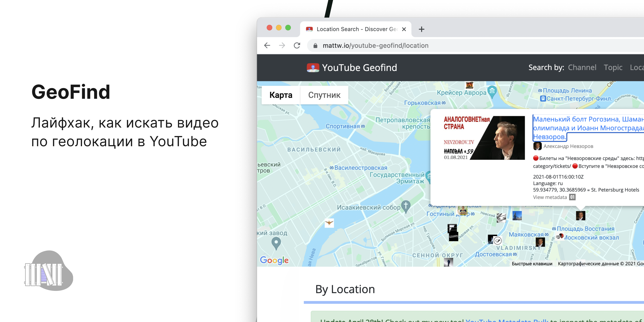Open YouTube Metadata Bulk link in notice
The width and height of the screenshot is (644, 322).
point(507,320)
